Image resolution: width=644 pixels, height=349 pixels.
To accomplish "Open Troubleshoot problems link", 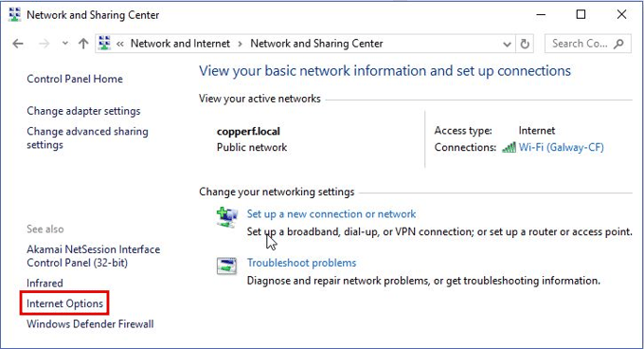I will pos(301,263).
